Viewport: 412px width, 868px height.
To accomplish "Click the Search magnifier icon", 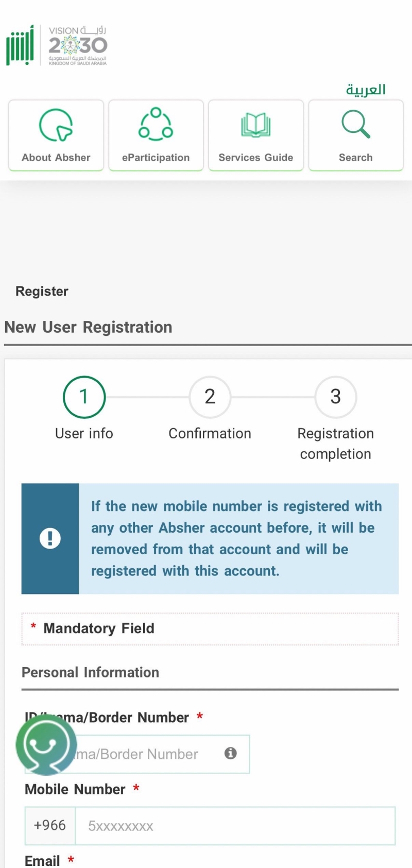I will click(x=356, y=125).
